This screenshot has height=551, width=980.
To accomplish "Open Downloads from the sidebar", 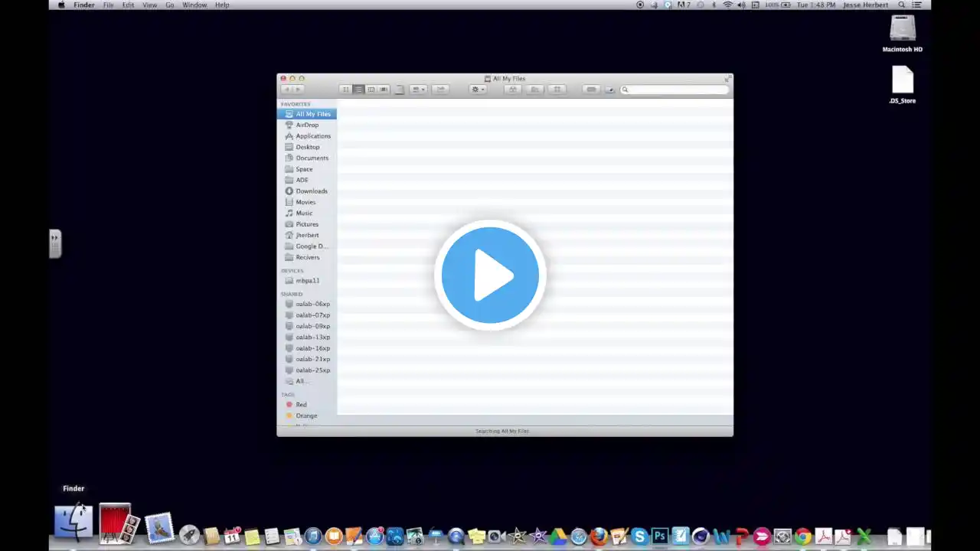I will [x=307, y=191].
